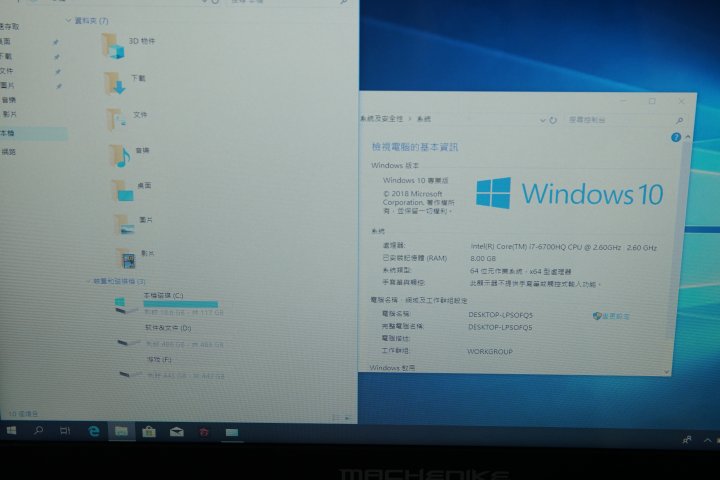
Task: Click the shield icon beside 變更設定
Action: (x=597, y=316)
